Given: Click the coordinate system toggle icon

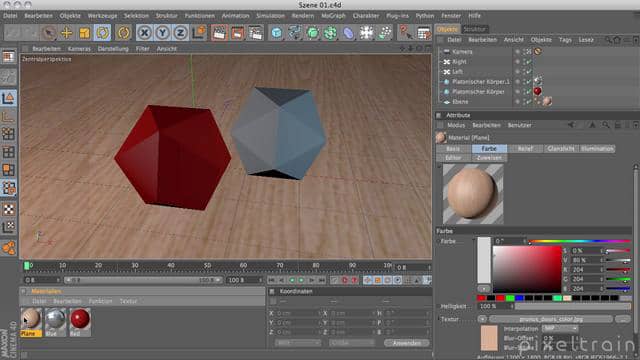Looking at the screenshot, I should coord(199,33).
